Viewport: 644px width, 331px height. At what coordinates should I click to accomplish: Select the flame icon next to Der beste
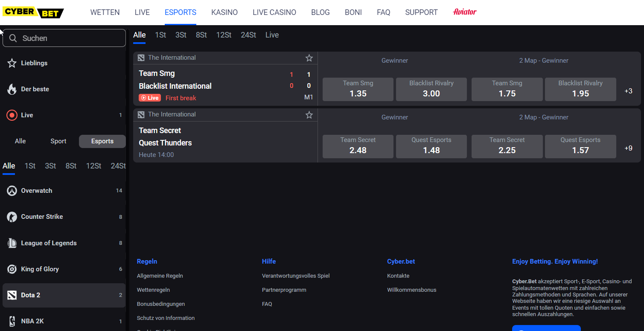(x=12, y=89)
